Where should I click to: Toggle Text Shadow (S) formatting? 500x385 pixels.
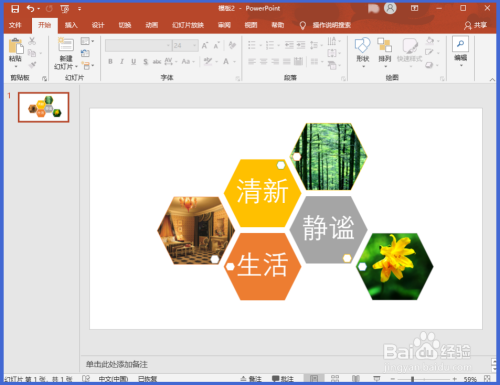tap(145, 61)
